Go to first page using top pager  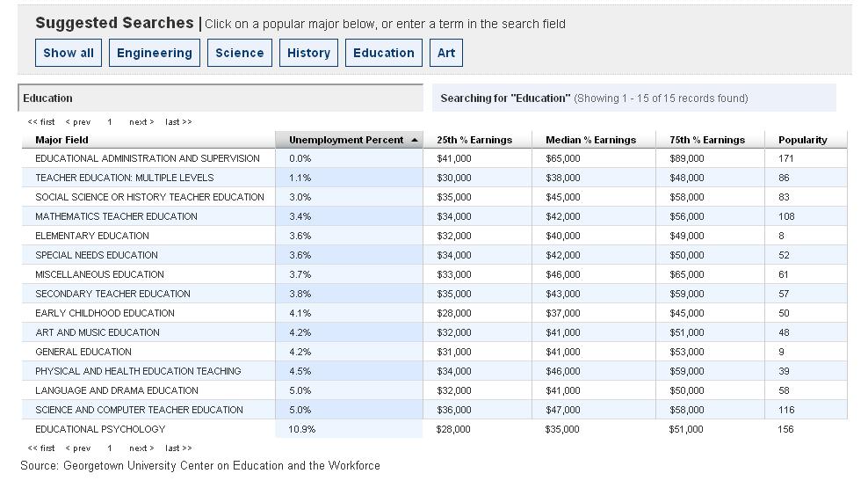coord(40,122)
